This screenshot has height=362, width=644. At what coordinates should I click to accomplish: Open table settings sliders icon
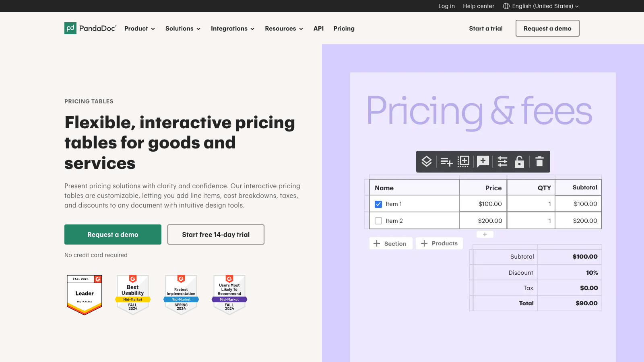click(502, 162)
